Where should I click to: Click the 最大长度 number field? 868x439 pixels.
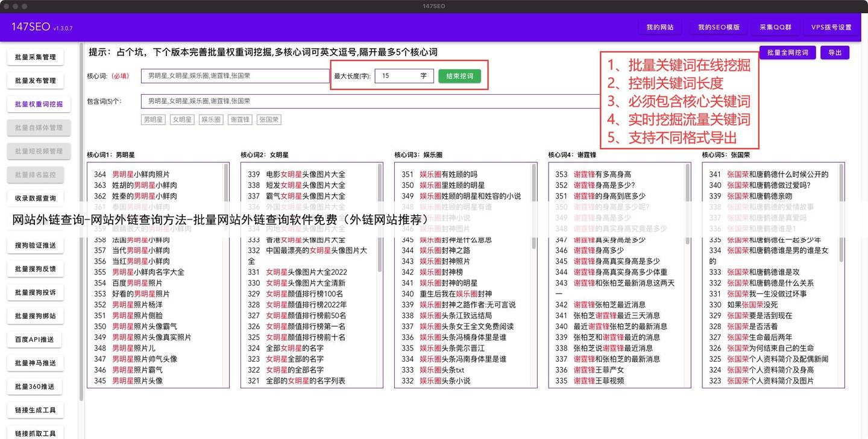[x=398, y=76]
